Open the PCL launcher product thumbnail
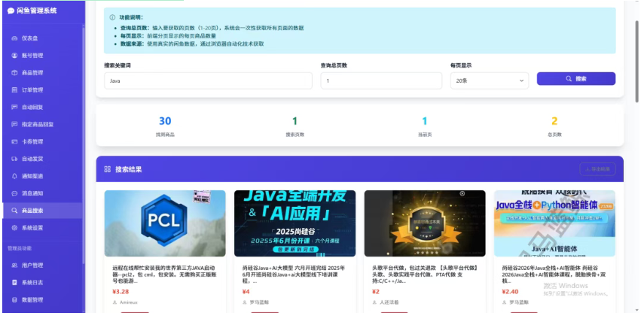The image size is (644, 331). tap(165, 223)
